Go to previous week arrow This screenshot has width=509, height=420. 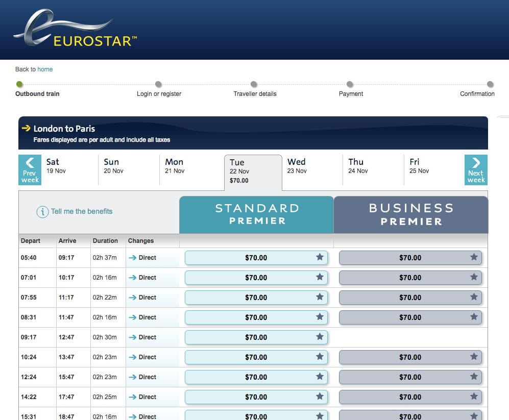click(30, 170)
